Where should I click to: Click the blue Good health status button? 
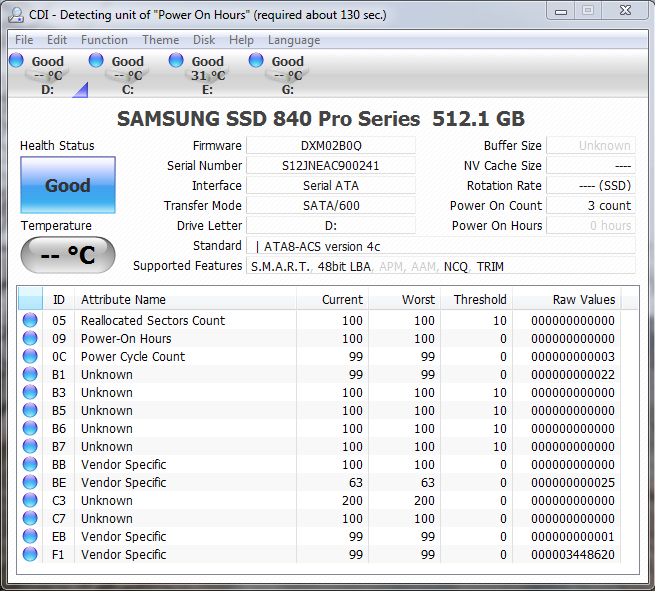point(68,185)
